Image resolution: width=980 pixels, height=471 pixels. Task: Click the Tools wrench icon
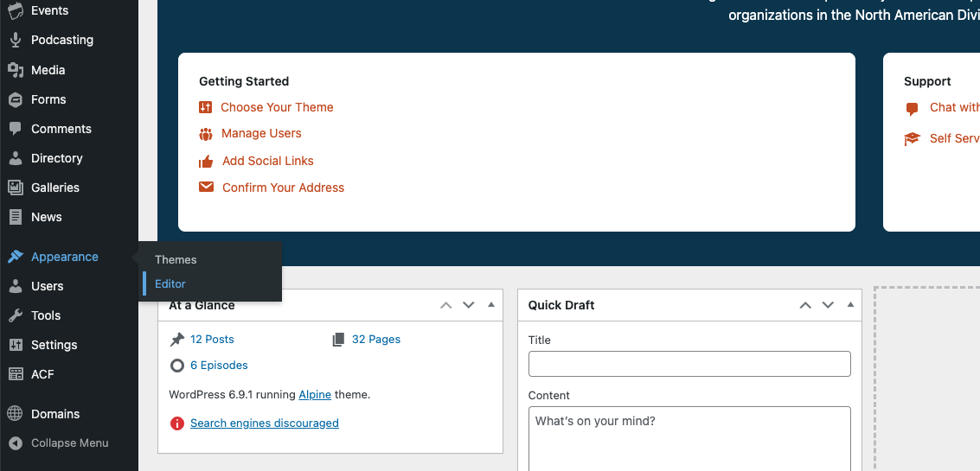(16, 315)
